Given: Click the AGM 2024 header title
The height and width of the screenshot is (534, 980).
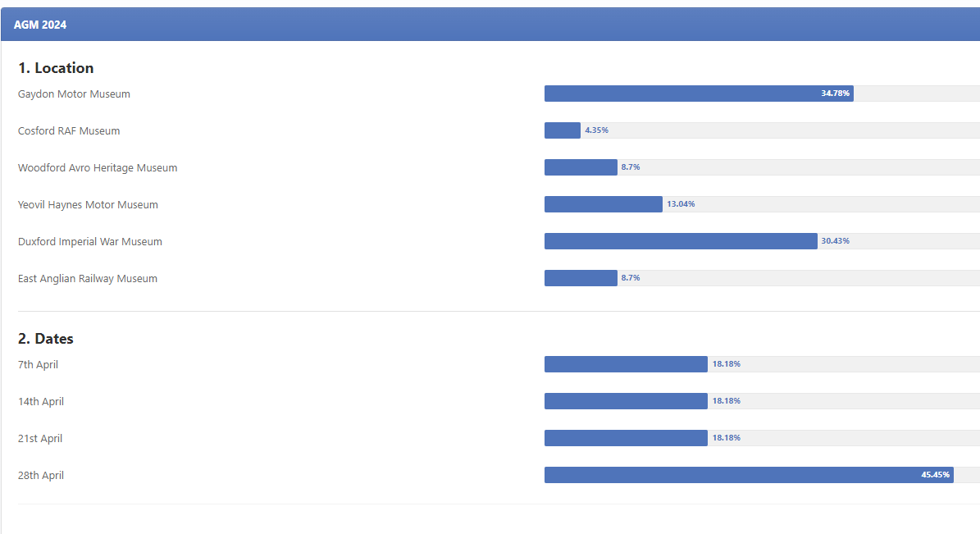Looking at the screenshot, I should click(x=40, y=25).
